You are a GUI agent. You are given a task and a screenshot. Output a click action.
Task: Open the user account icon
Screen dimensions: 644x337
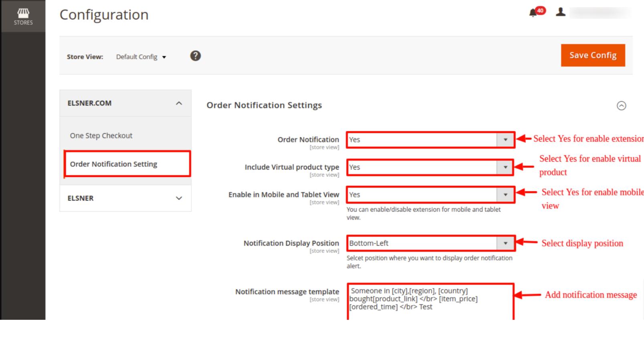[x=560, y=12]
